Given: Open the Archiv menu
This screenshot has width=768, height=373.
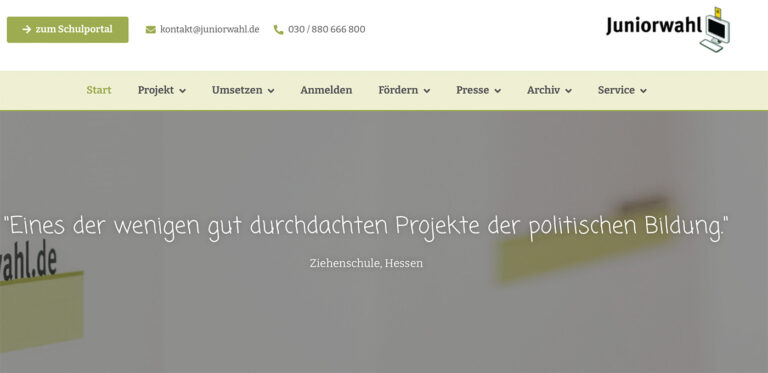Looking at the screenshot, I should coord(543,90).
